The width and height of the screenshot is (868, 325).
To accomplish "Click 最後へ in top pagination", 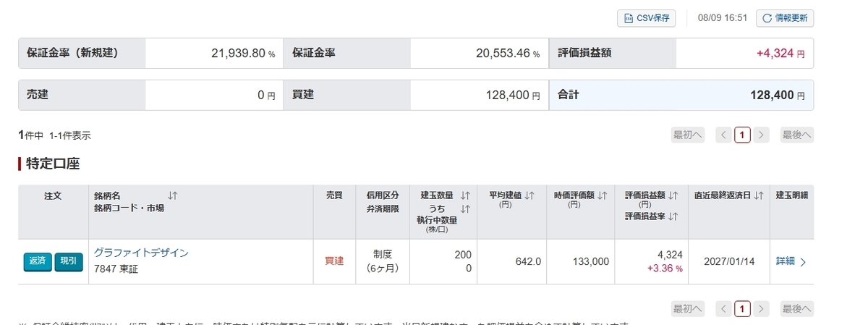I will coord(796,135).
